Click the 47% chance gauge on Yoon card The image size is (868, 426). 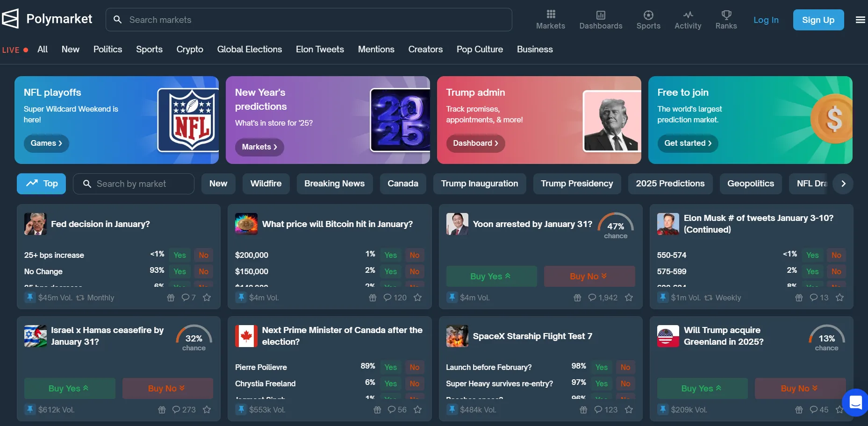(616, 226)
